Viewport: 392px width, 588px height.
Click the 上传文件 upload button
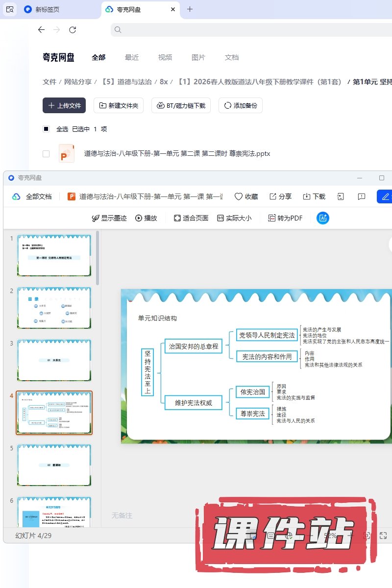point(64,105)
